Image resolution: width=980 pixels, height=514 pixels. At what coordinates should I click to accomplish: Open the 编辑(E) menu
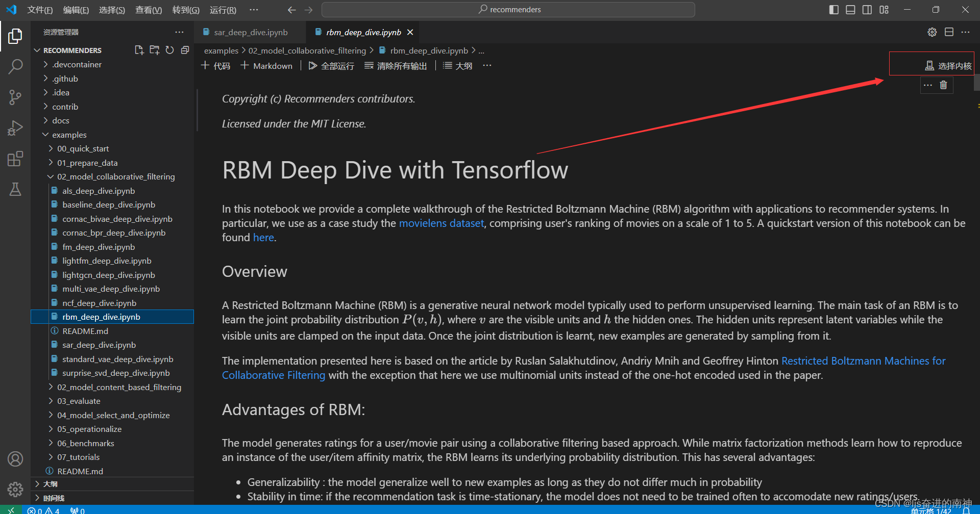76,10
